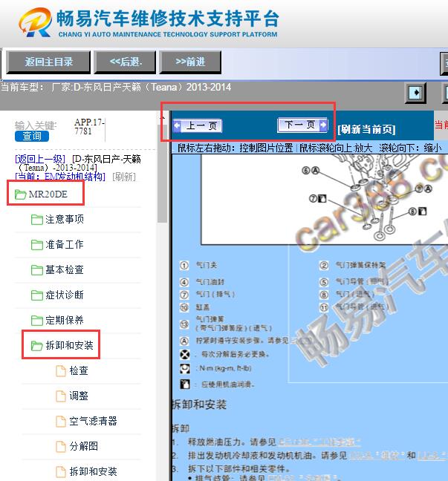Click the 刷新 link in the sidebar
Image resolution: width=448 pixels, height=481 pixels.
pyautogui.click(x=124, y=177)
